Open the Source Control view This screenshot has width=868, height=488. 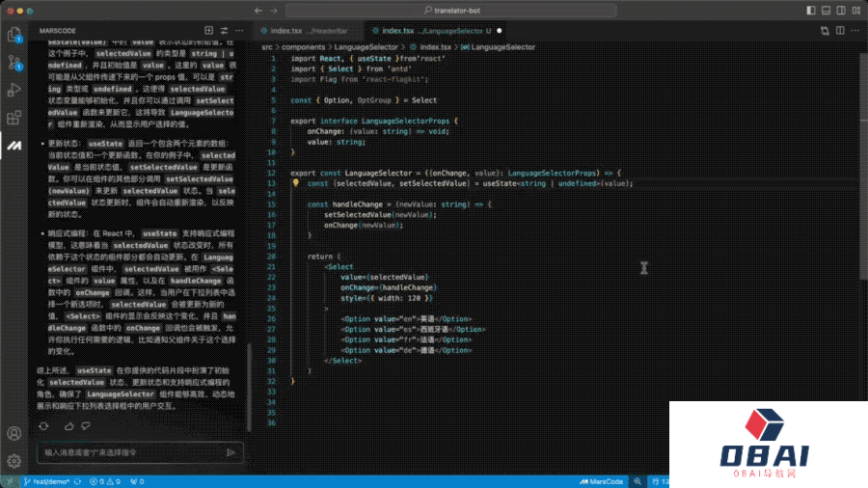(14, 63)
